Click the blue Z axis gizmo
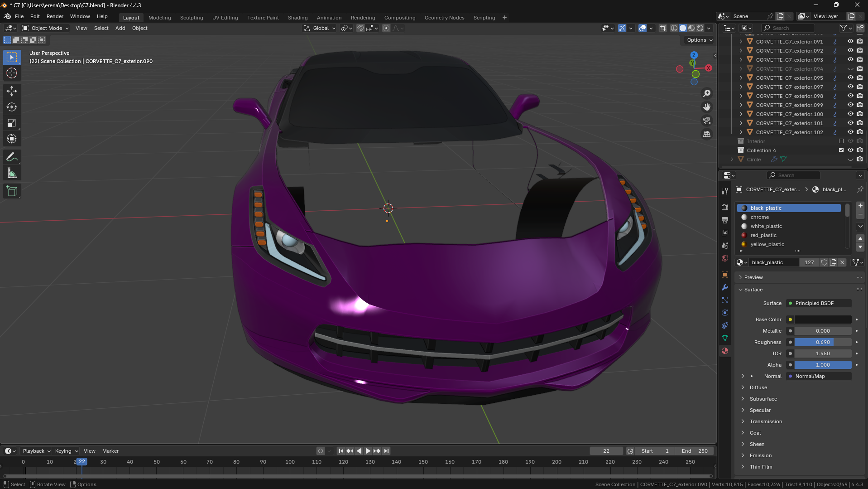Screen dimensions: 868x489 (x=694, y=55)
